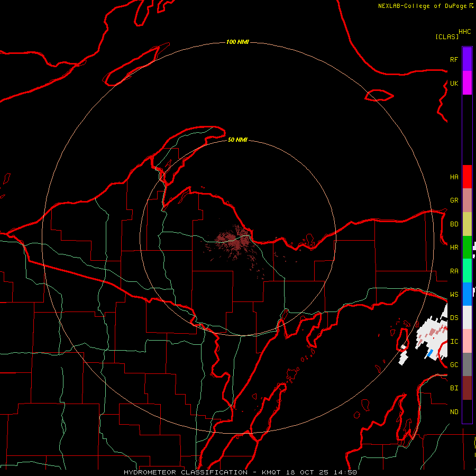Image resolution: width=476 pixels, height=476 pixels.
Task: Click the white dry snow echo region
Action: (x=431, y=334)
